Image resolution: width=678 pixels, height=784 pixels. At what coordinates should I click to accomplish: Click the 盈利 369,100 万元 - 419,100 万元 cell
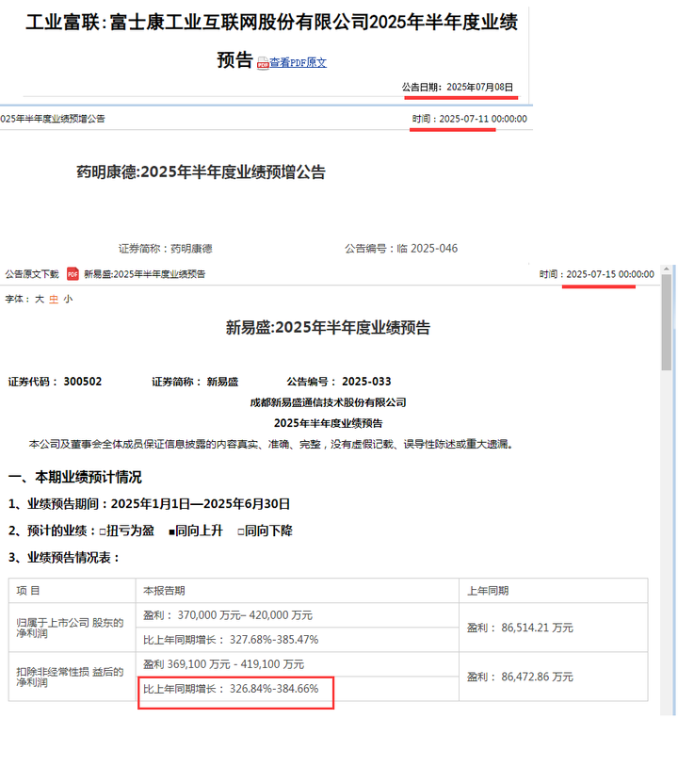tap(298, 664)
